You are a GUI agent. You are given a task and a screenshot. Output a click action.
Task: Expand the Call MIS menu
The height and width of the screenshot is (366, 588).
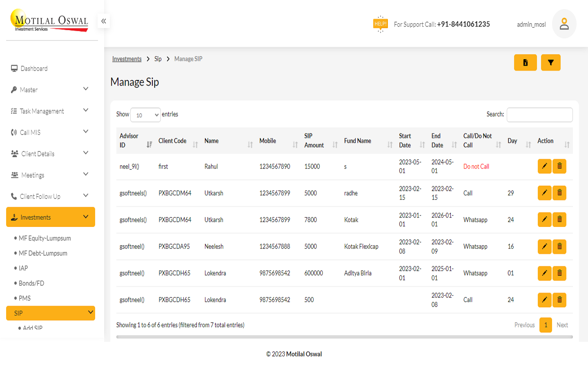51,132
